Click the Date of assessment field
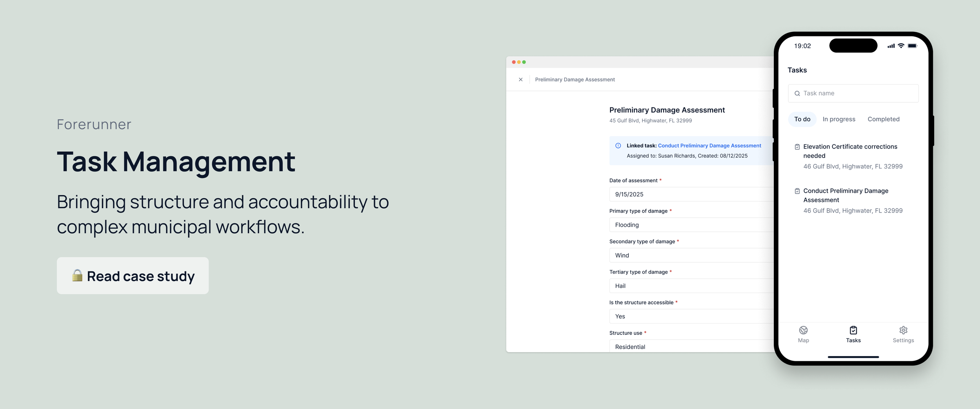Image resolution: width=980 pixels, height=409 pixels. [x=691, y=194]
